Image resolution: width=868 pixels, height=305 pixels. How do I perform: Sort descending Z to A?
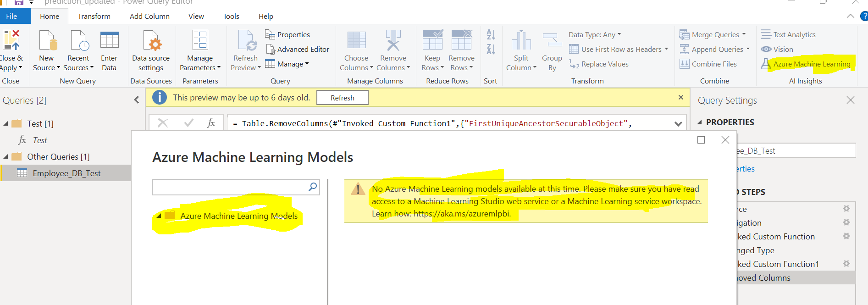click(x=491, y=49)
